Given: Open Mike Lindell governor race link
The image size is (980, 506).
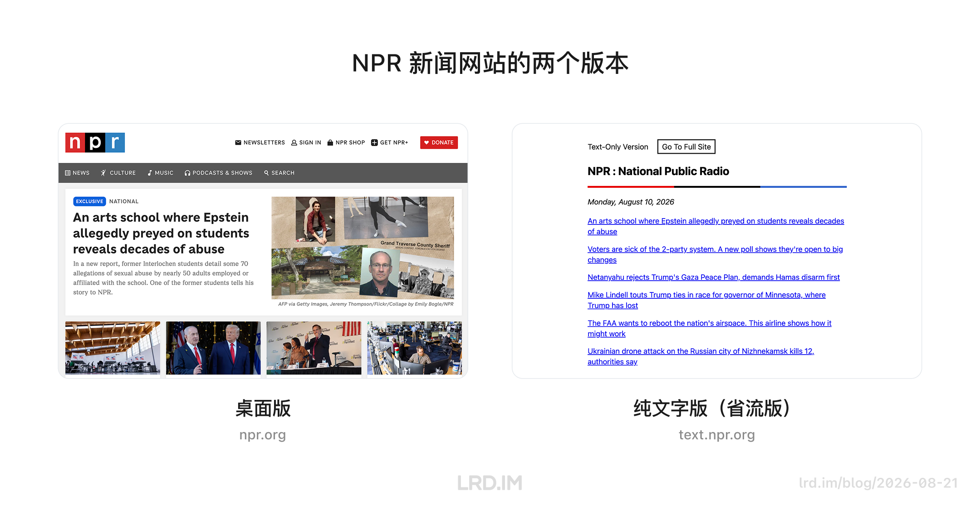Looking at the screenshot, I should pos(706,300).
